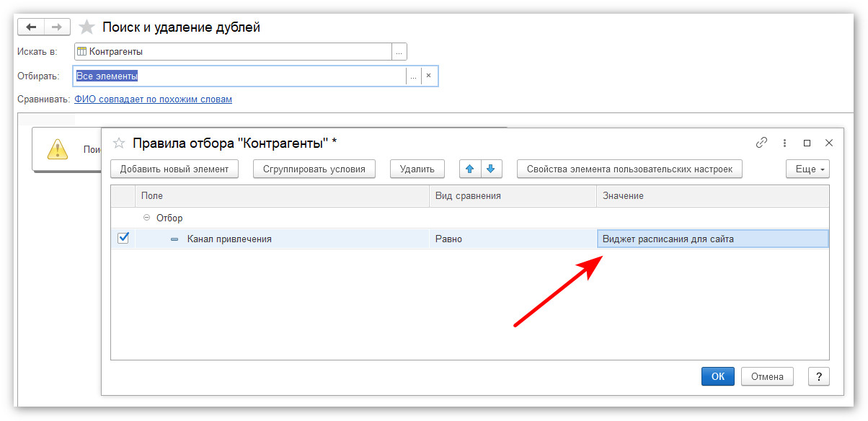Click Добавить новый элемент button
Screen dimensions: 868x421
pyautogui.click(x=174, y=169)
